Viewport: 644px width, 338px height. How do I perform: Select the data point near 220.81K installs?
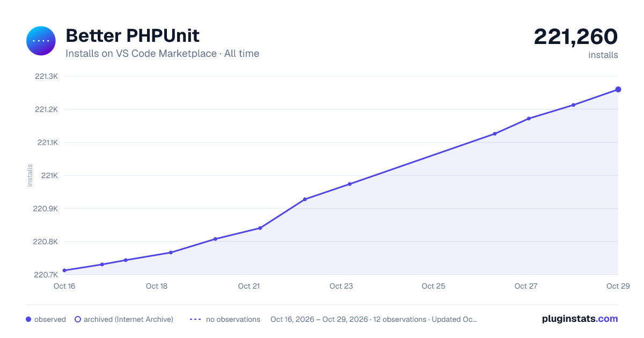pyautogui.click(x=215, y=239)
